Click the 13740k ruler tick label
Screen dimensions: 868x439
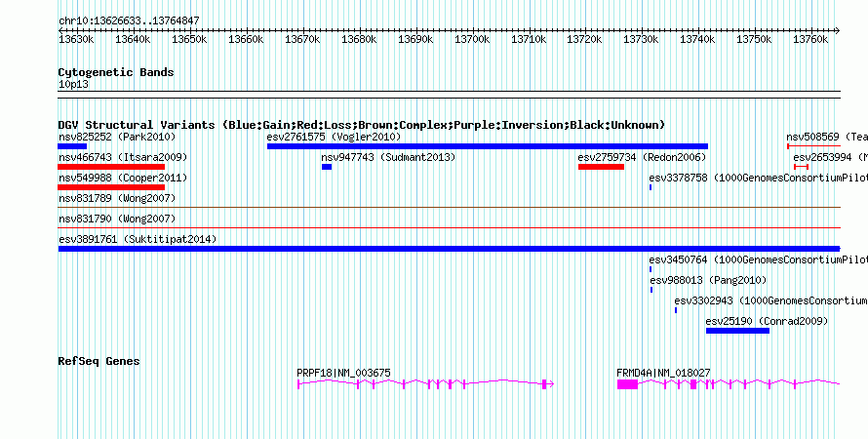[697, 40]
